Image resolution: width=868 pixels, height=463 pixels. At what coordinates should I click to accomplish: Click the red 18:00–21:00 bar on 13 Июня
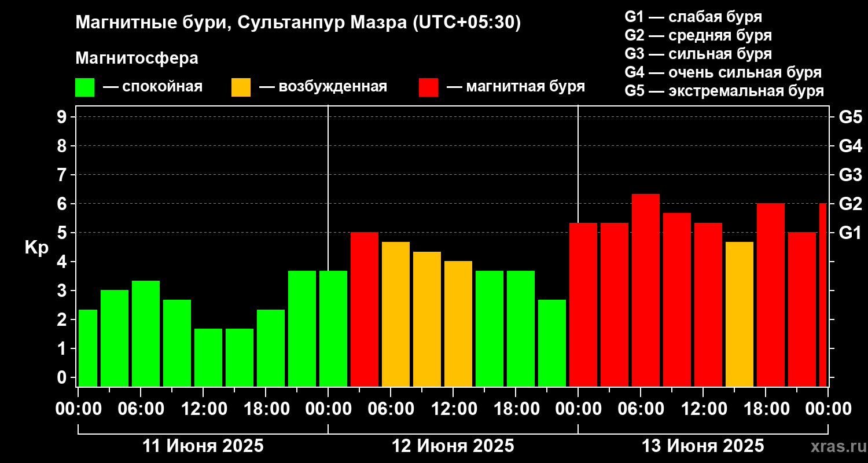pos(771,295)
